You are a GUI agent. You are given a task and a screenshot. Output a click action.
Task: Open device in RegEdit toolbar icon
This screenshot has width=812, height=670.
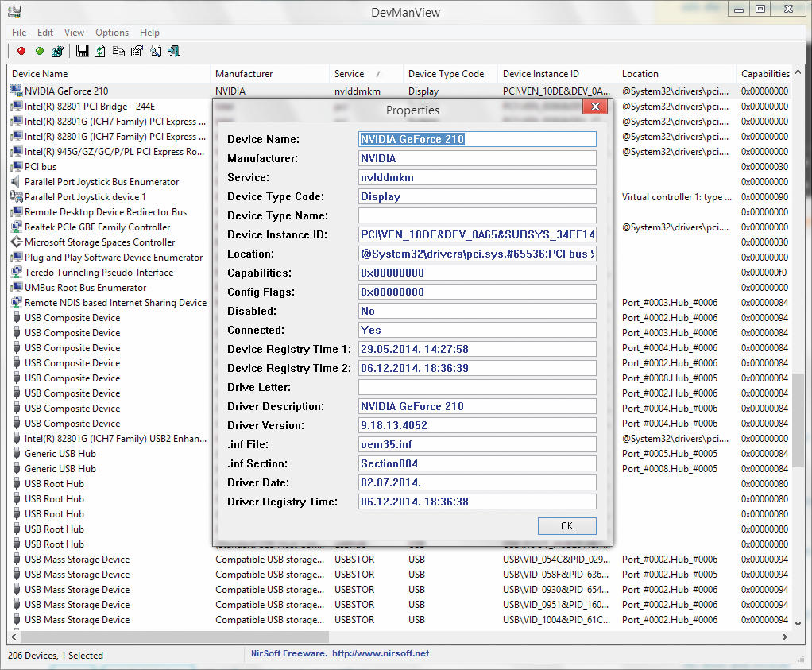57,51
